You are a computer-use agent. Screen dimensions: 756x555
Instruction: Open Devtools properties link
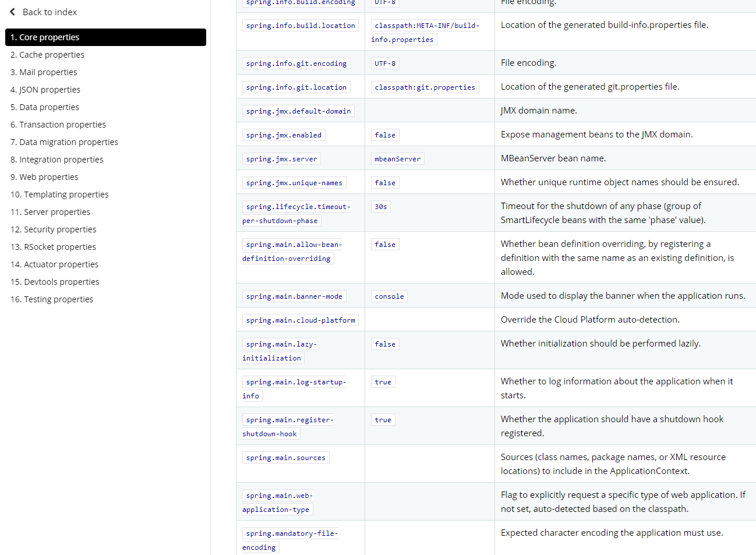[55, 282]
